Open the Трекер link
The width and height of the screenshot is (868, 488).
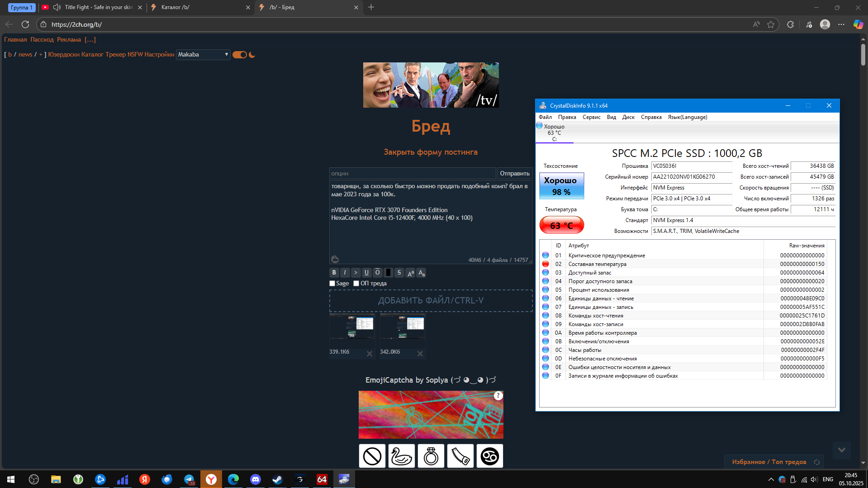pyautogui.click(x=115, y=55)
